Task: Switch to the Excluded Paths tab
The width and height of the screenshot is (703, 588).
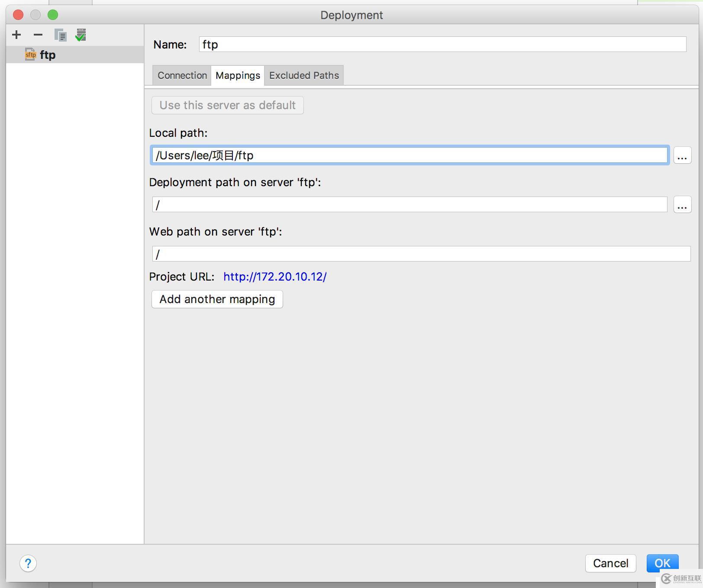Action: (304, 75)
